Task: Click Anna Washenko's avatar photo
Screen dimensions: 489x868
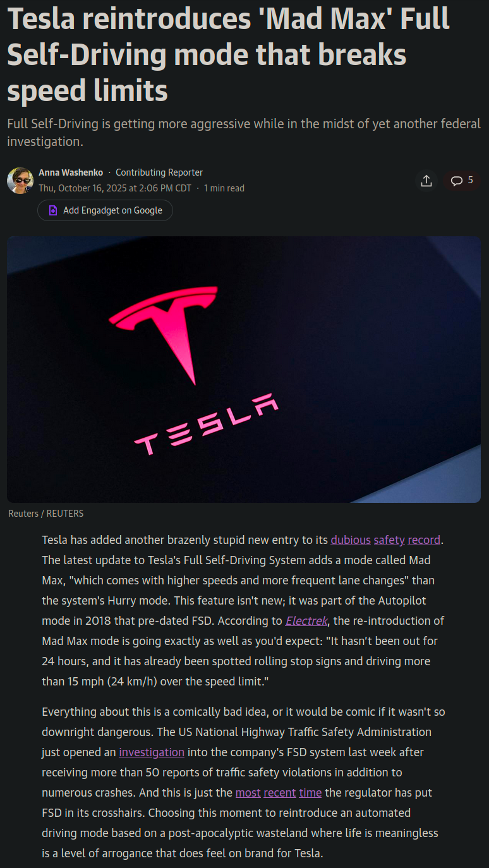Action: tap(20, 181)
